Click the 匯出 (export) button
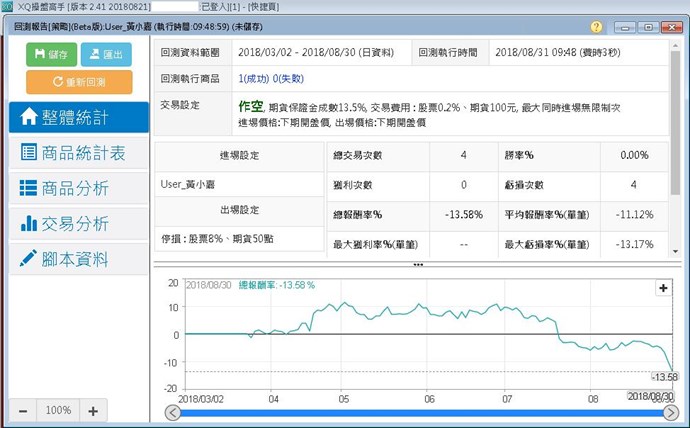The height and width of the screenshot is (428, 690). (106, 55)
